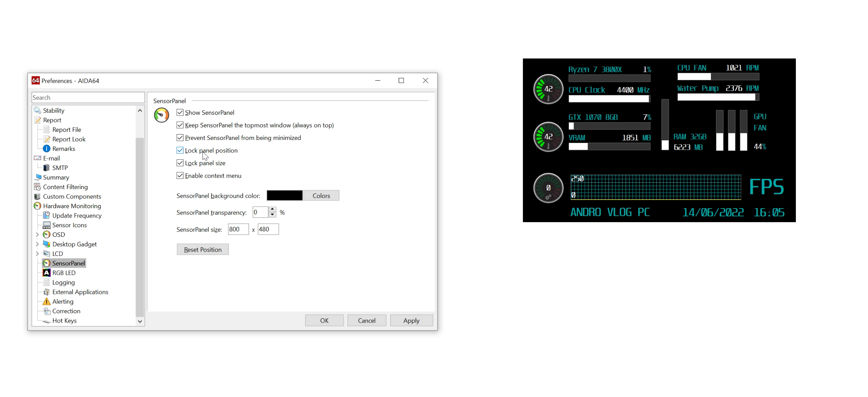Click the Search field in Preferences
The height and width of the screenshot is (397, 868).
(x=88, y=98)
